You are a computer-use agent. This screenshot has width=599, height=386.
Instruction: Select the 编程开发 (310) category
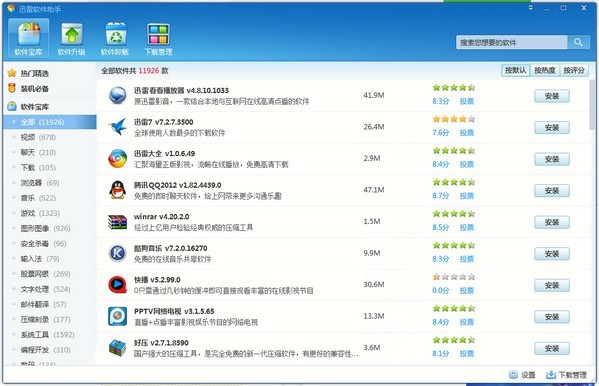pos(45,350)
